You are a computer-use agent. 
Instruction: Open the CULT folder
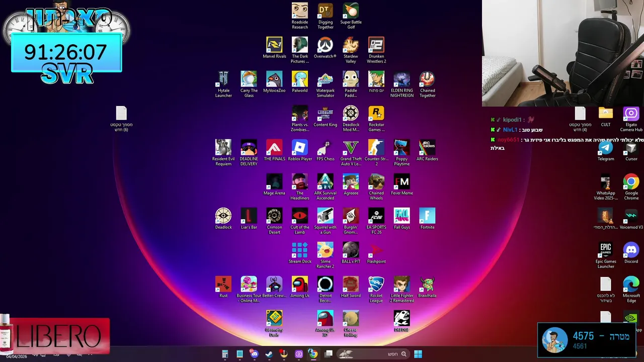[x=606, y=116]
